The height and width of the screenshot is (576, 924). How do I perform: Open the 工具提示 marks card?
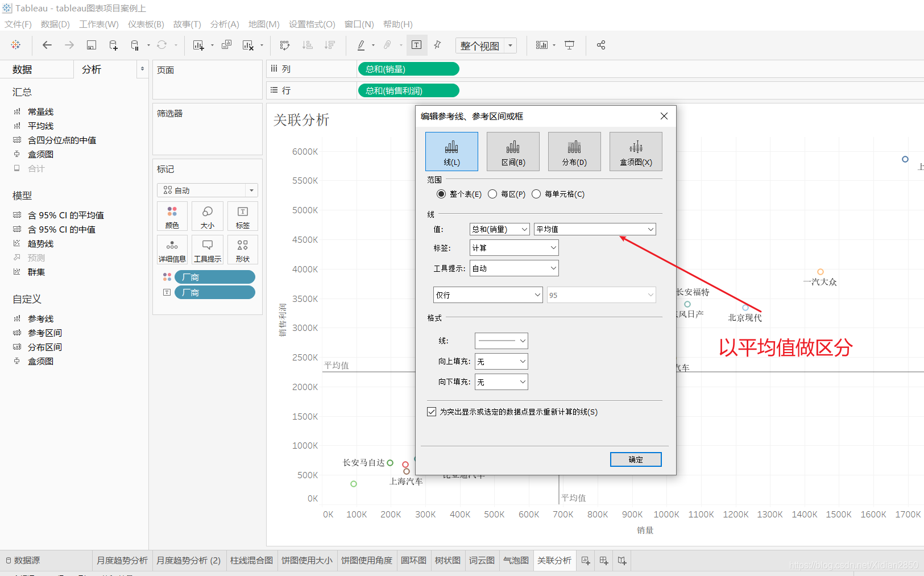tap(208, 250)
